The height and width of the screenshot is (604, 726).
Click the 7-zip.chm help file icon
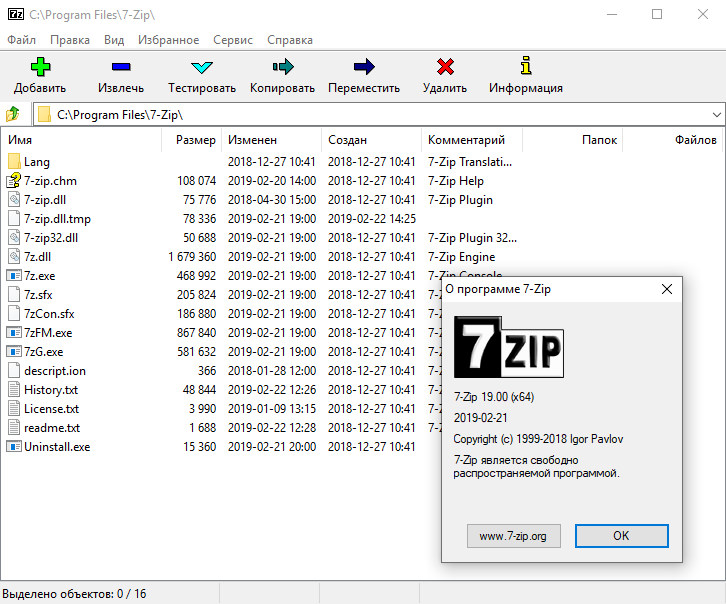pos(14,181)
